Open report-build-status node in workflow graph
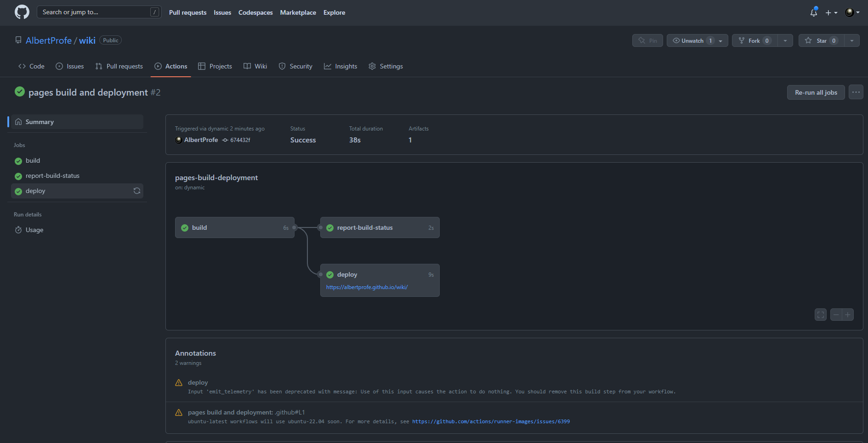 [380, 227]
